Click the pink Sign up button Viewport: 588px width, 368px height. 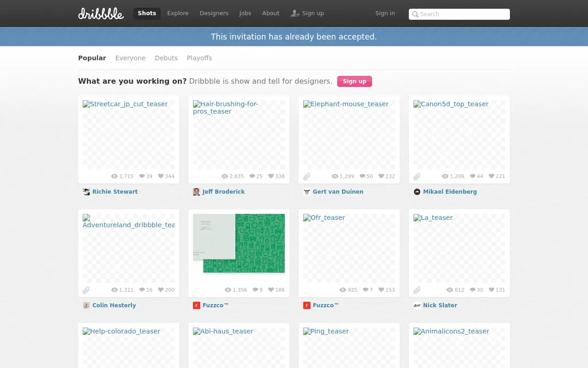point(355,81)
